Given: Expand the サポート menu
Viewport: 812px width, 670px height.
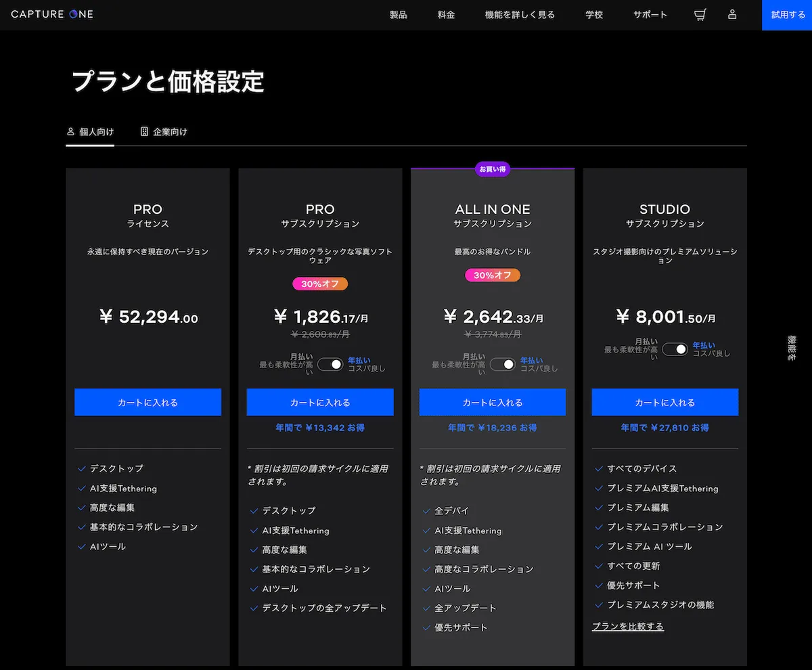Looking at the screenshot, I should pyautogui.click(x=650, y=15).
